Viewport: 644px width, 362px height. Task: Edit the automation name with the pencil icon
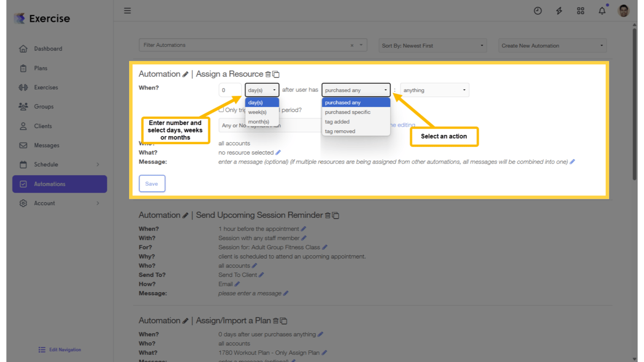[185, 74]
